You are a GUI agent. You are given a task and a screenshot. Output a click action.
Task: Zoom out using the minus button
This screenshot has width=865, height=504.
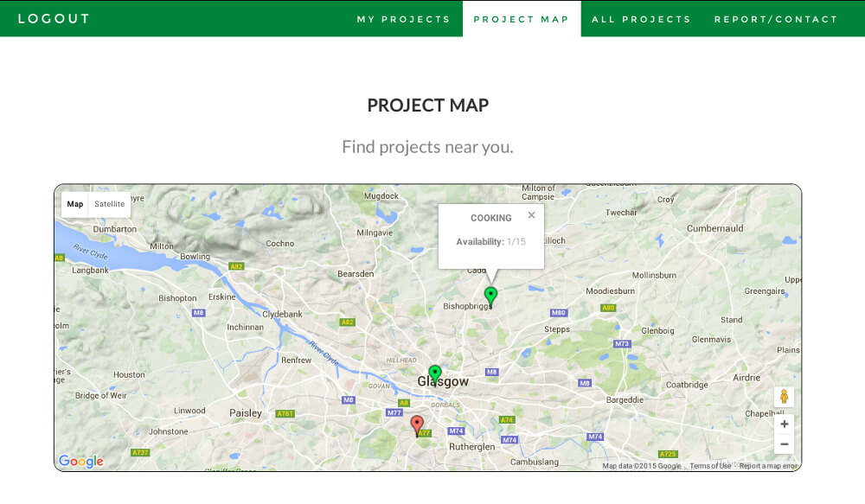[x=784, y=444]
